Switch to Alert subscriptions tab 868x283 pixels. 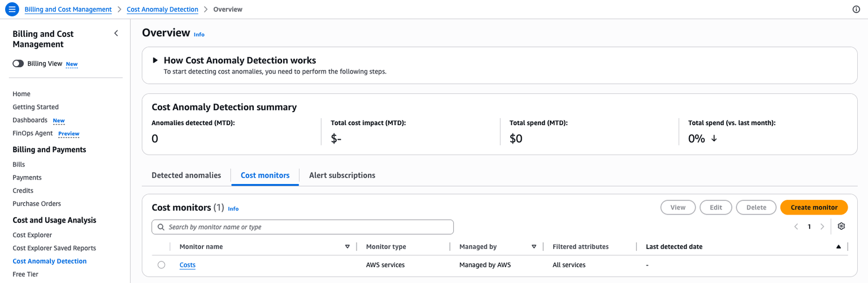[x=342, y=175]
